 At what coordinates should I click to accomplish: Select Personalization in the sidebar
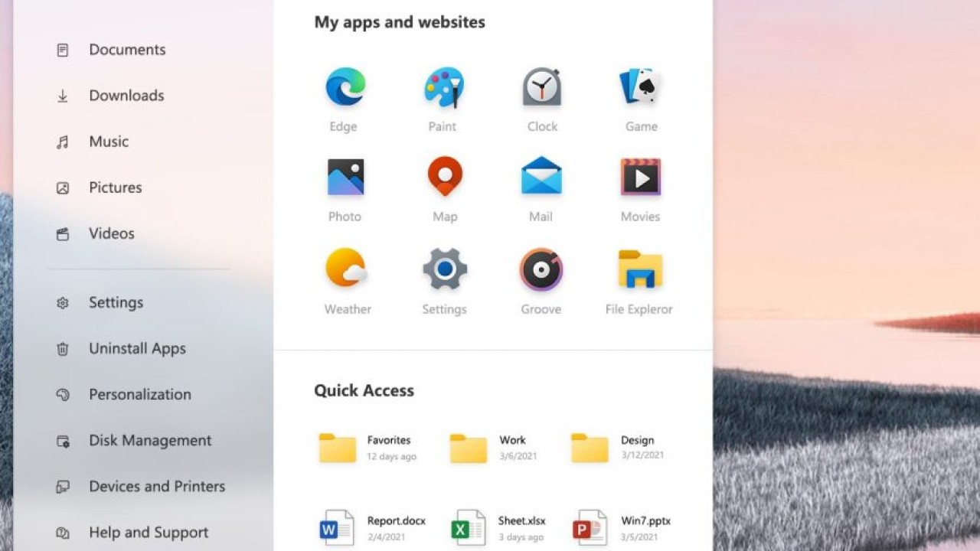pos(139,395)
